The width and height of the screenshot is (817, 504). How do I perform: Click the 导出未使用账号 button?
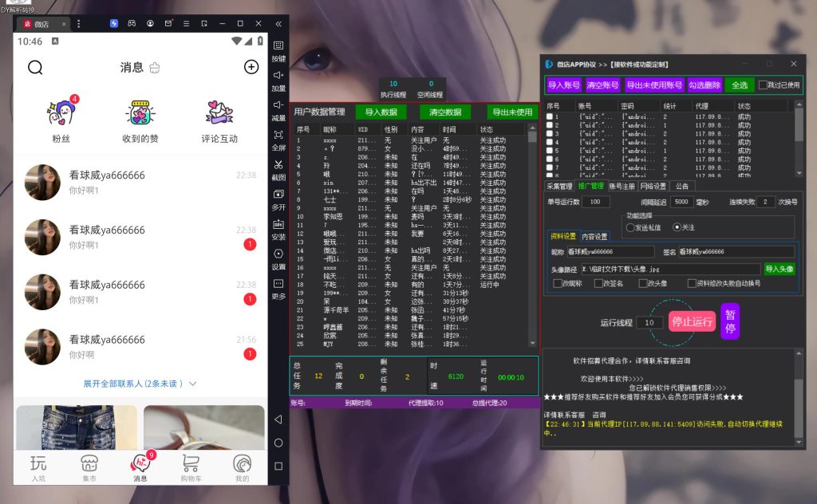[x=654, y=85]
